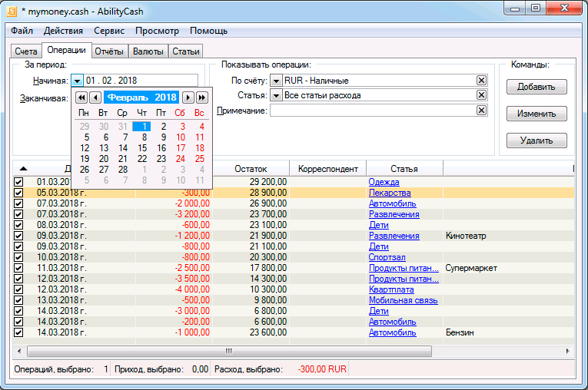Click the Изменить button
588x390 pixels.
click(x=537, y=114)
